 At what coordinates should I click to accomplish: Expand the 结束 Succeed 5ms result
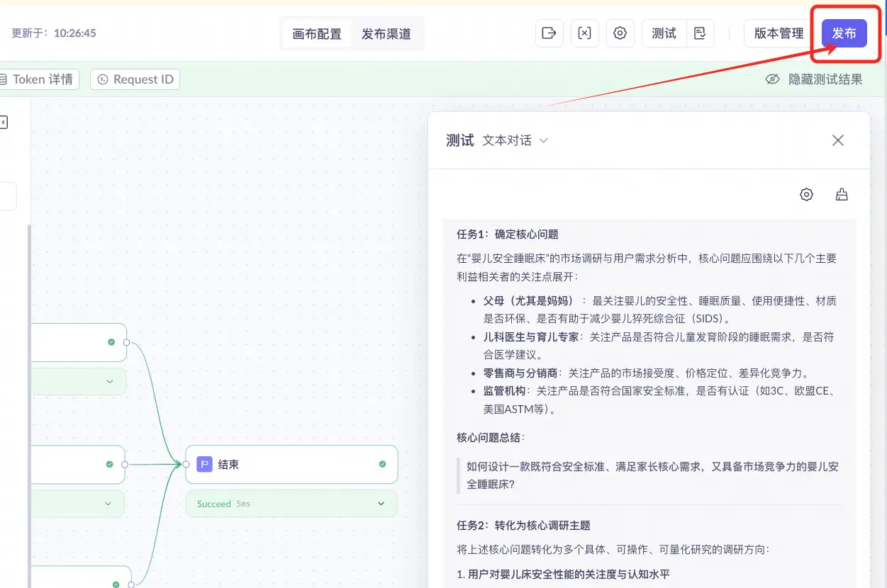(x=291, y=504)
